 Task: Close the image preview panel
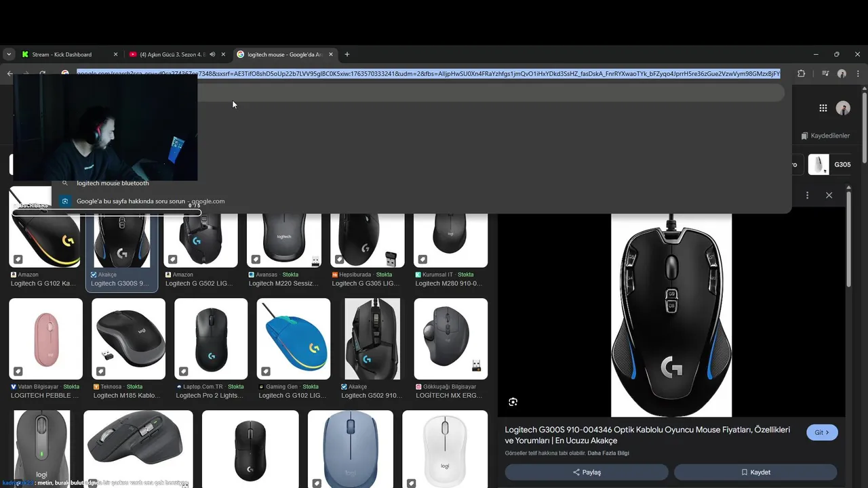[x=829, y=195]
